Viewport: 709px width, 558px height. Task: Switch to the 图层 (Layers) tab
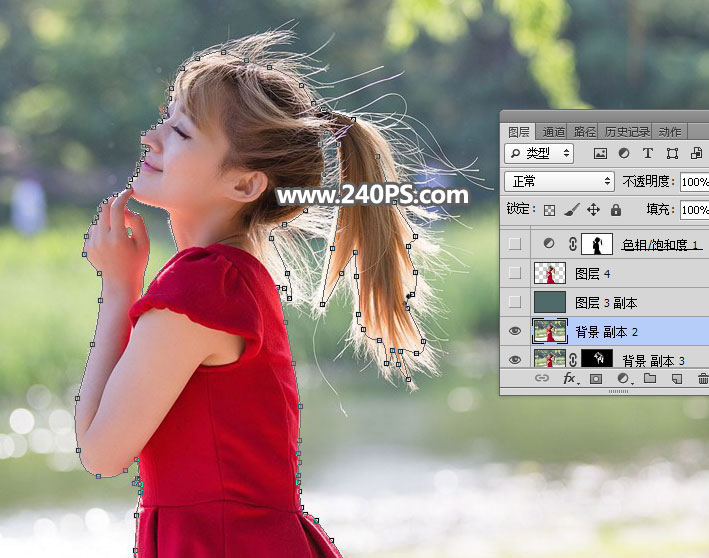point(518,132)
